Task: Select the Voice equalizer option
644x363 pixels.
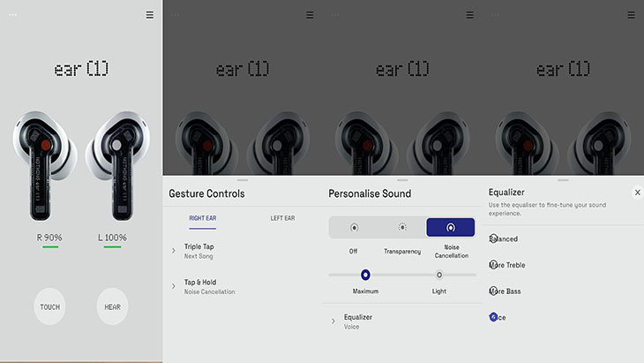Action: pyautogui.click(x=498, y=317)
